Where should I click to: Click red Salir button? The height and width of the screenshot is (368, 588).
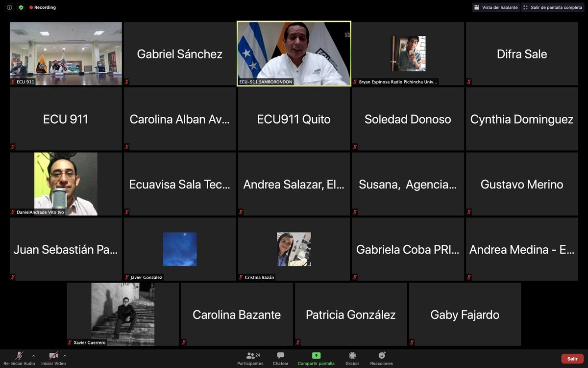pos(572,359)
